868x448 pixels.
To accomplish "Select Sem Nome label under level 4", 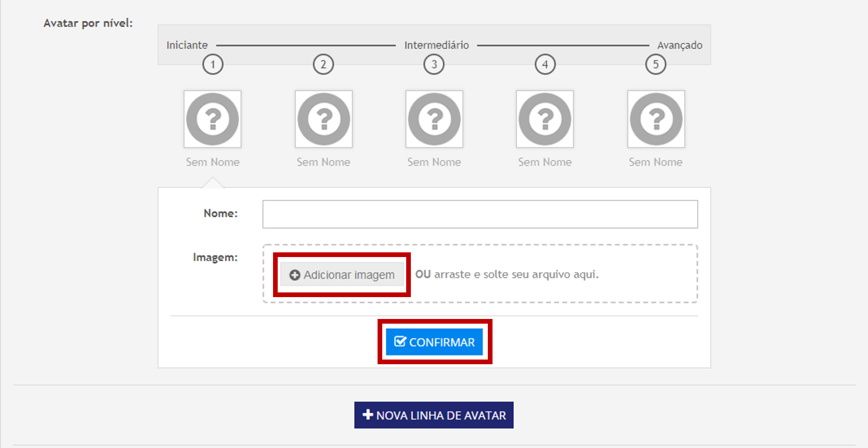I will 545,162.
